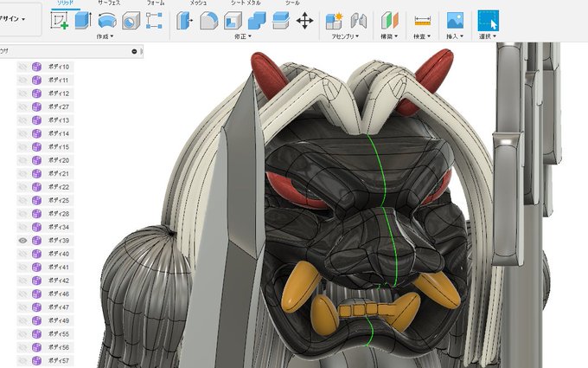Select the Move/Copy tool

click(x=304, y=20)
